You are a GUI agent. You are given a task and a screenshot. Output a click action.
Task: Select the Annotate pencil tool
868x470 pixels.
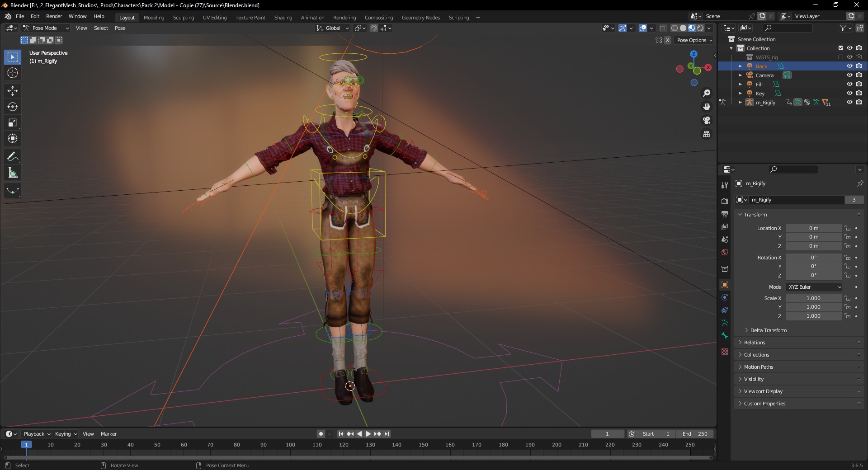[x=13, y=157]
